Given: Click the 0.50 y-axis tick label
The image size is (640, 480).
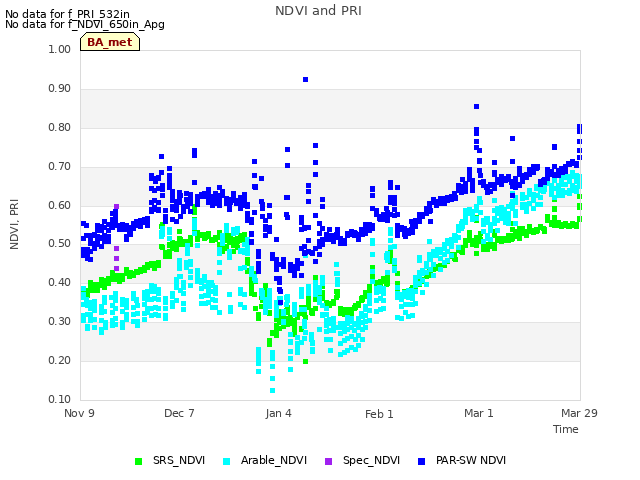Looking at the screenshot, I should [x=60, y=243].
